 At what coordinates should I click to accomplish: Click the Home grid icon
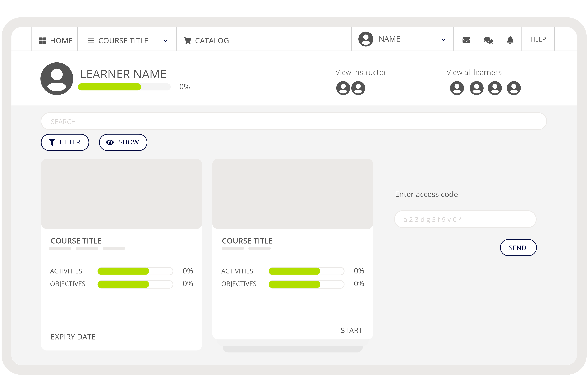coord(43,40)
